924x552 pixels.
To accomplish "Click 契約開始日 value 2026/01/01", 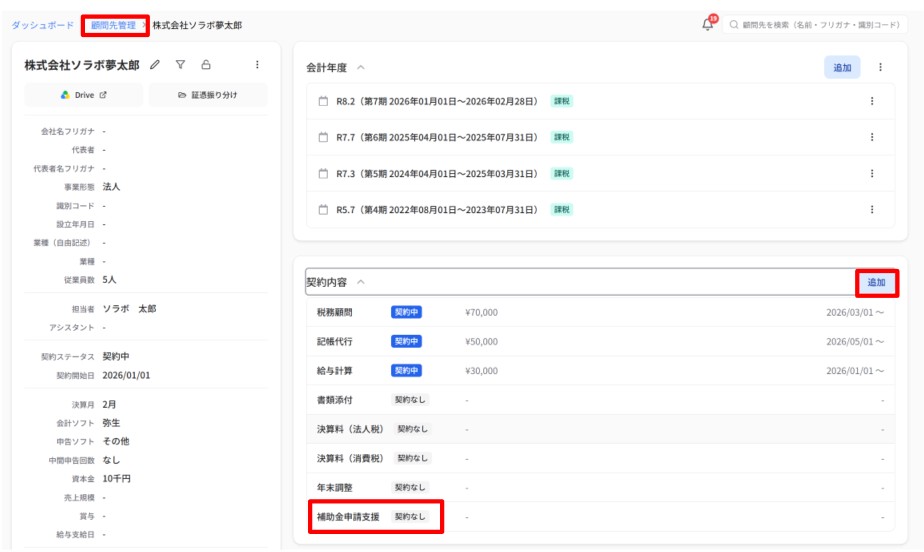I will click(x=126, y=375).
